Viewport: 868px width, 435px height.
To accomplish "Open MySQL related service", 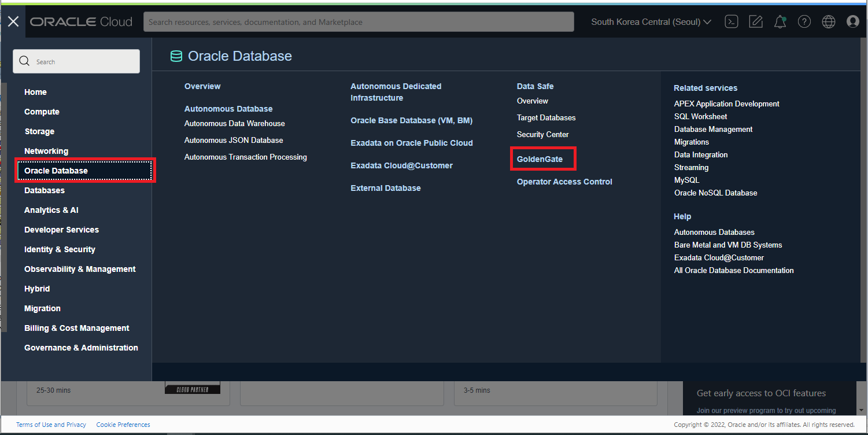I will [687, 180].
